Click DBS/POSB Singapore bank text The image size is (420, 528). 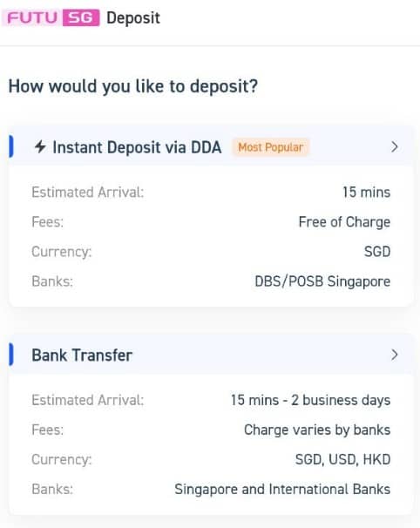tap(322, 281)
